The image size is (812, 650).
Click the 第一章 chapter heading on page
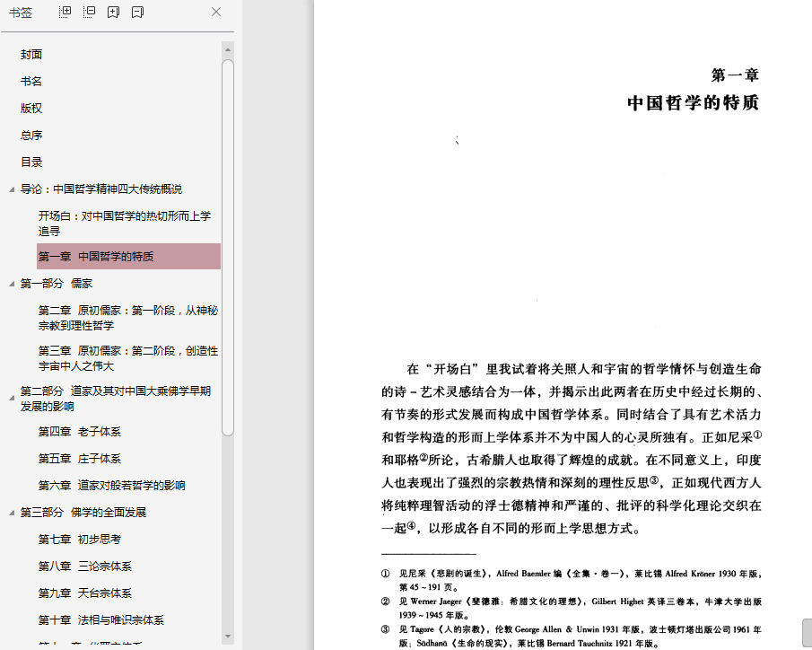(735, 75)
